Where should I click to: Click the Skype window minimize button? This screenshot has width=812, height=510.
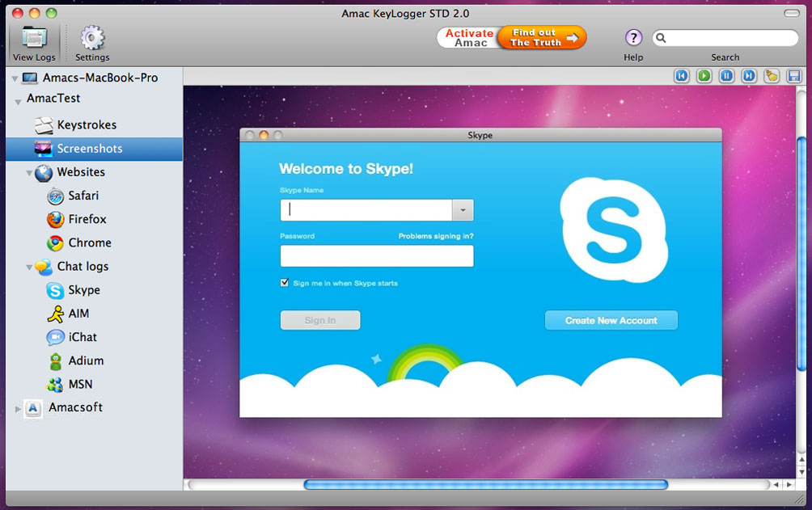(x=264, y=135)
